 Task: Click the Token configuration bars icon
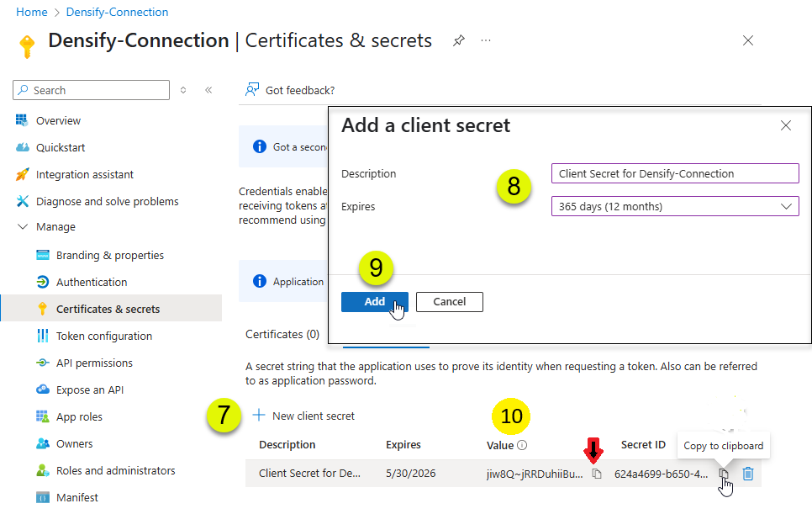point(43,336)
